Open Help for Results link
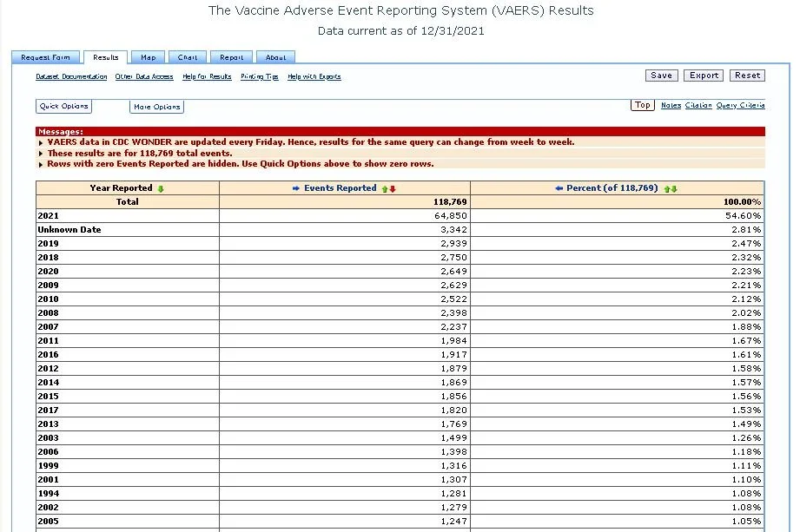Screen dimensions: 800x532 [x=207, y=76]
